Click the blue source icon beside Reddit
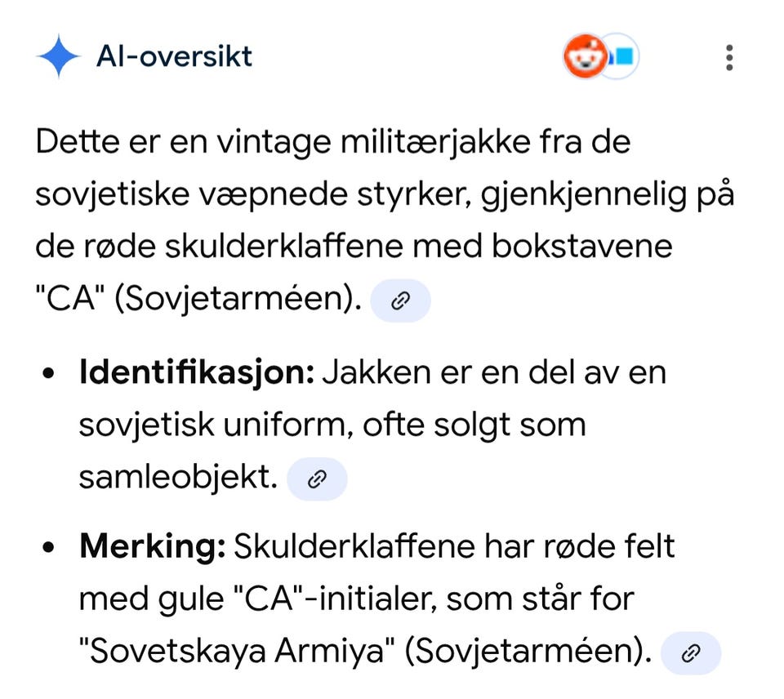784x699 pixels. [622, 56]
